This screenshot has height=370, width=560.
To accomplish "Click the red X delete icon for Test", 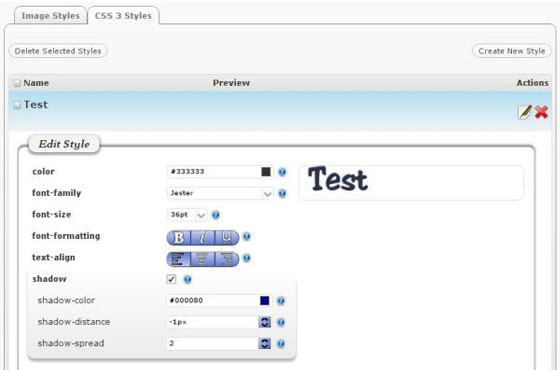I will [541, 112].
